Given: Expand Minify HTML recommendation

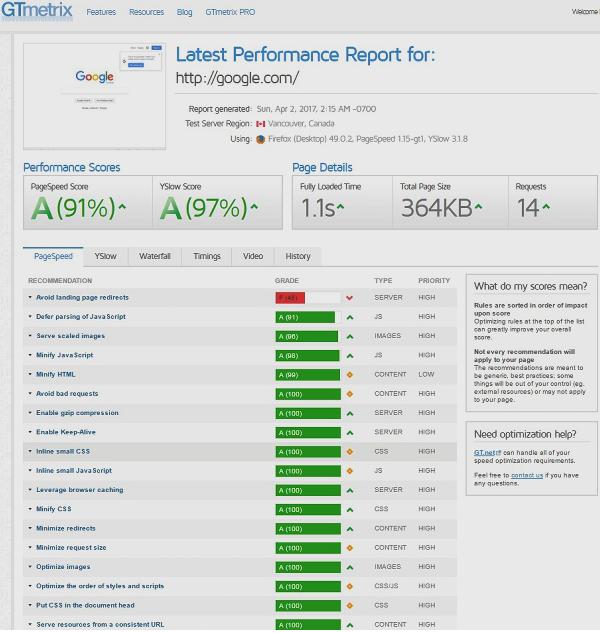Looking at the screenshot, I should (x=30, y=375).
